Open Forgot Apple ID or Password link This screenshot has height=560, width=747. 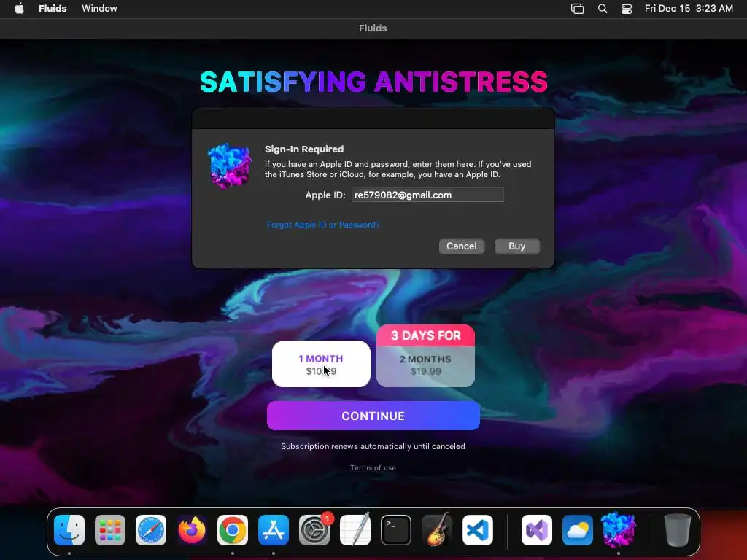click(323, 225)
